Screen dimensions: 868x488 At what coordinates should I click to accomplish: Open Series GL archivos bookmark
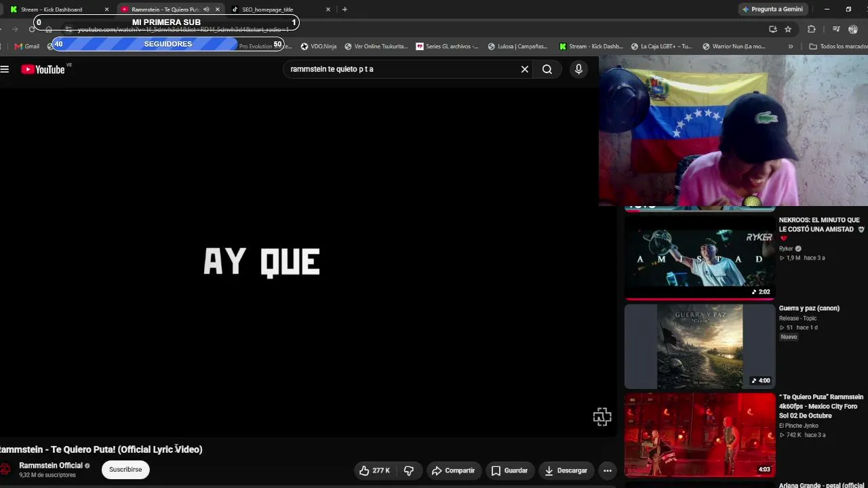[448, 46]
